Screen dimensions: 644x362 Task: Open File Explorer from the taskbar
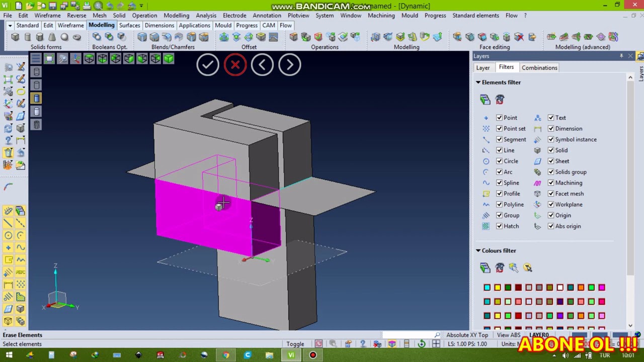point(269,355)
